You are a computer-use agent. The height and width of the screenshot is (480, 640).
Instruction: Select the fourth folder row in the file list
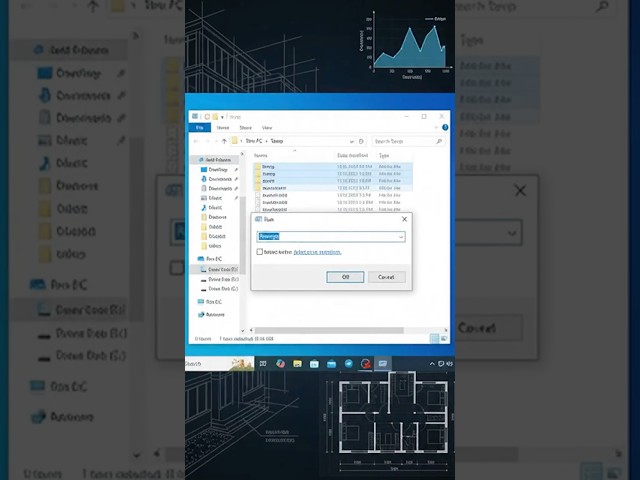[333, 188]
